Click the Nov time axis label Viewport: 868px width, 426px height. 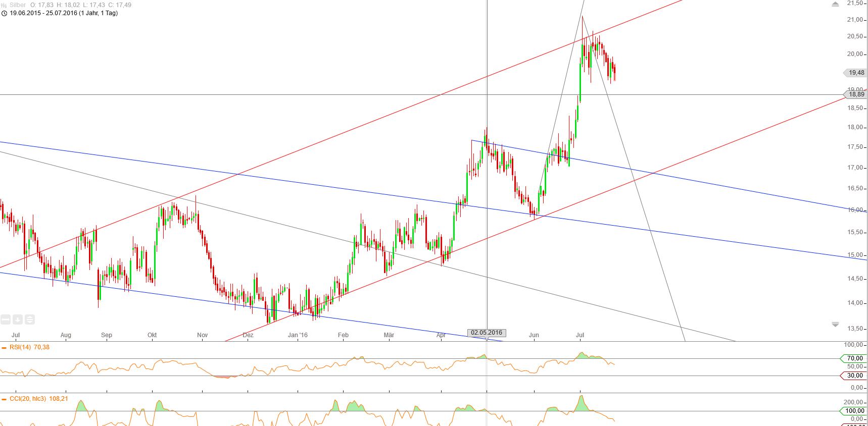[x=202, y=335]
